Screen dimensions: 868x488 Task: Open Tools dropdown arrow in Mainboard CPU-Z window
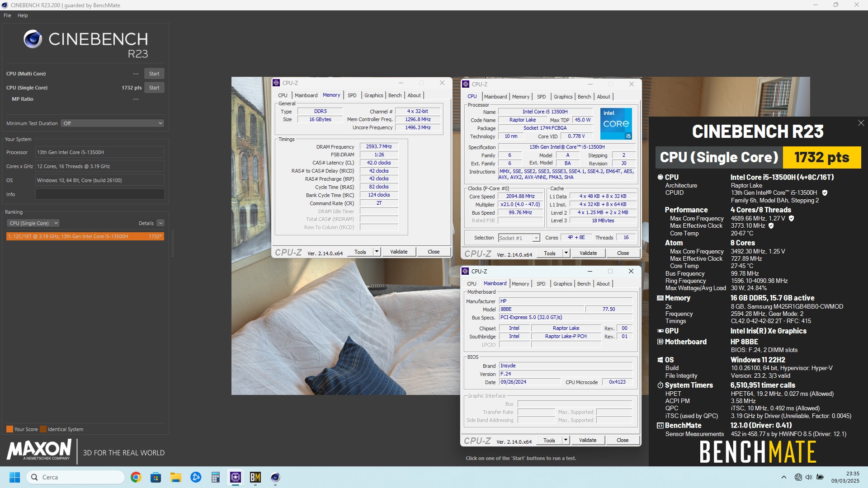[566, 441]
